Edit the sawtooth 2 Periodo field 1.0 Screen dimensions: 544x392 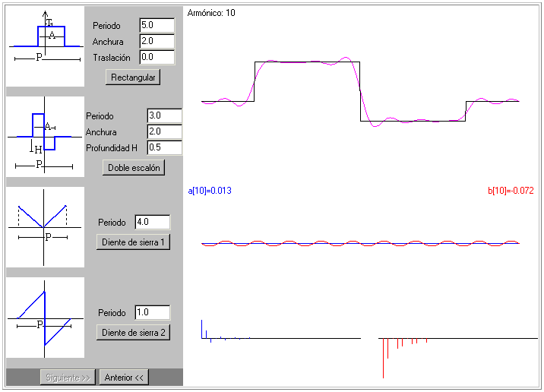tap(153, 312)
